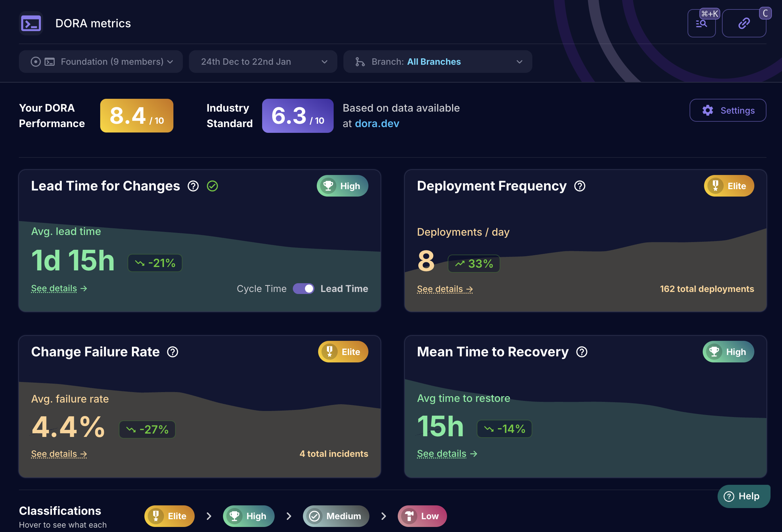This screenshot has height=532, width=782.
Task: Click help icon beside Change Failure Rate
Action: [173, 352]
